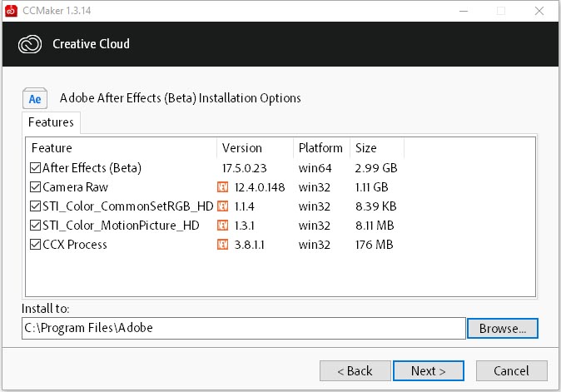
Task: Go back with the < Back button
Action: 355,371
